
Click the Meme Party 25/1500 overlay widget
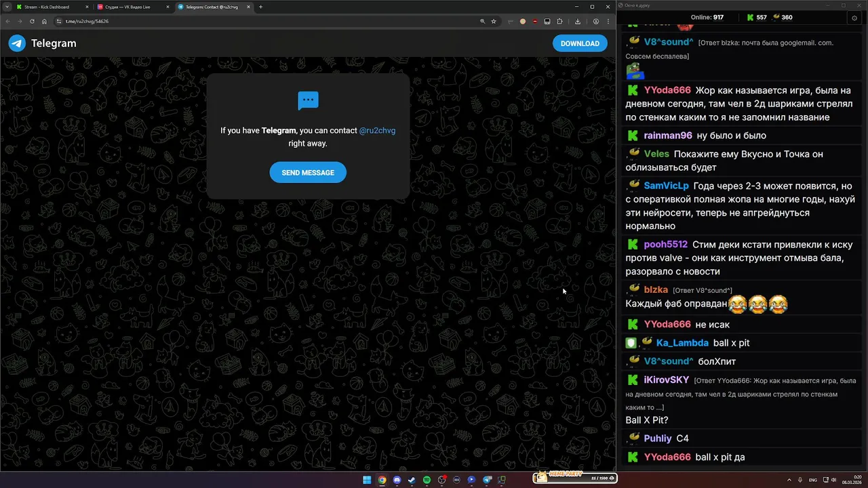coord(575,479)
